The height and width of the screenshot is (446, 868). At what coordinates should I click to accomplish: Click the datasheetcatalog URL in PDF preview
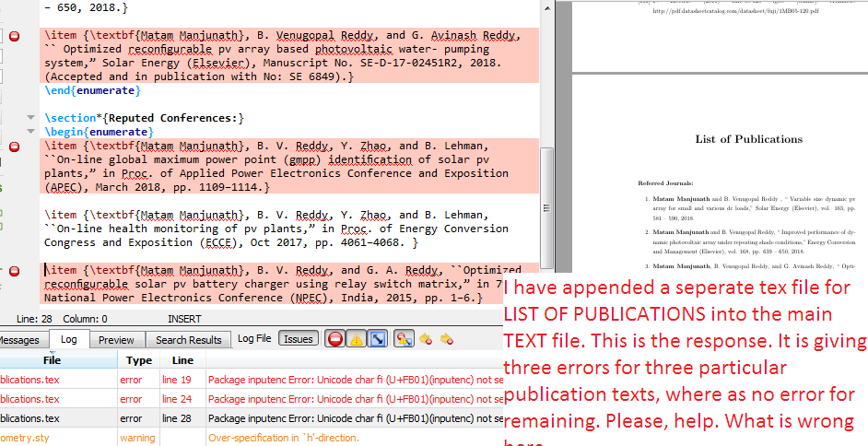coord(736,10)
